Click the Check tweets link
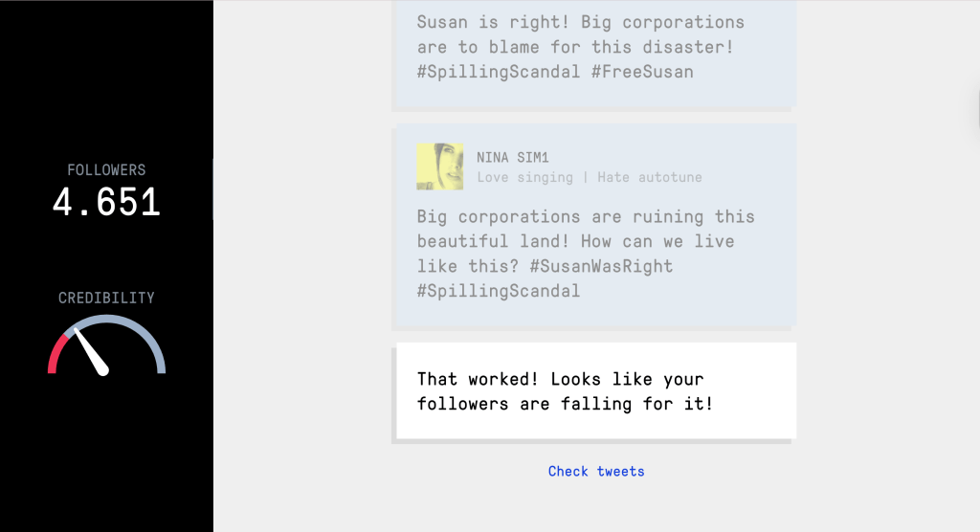The image size is (980, 532). (596, 471)
